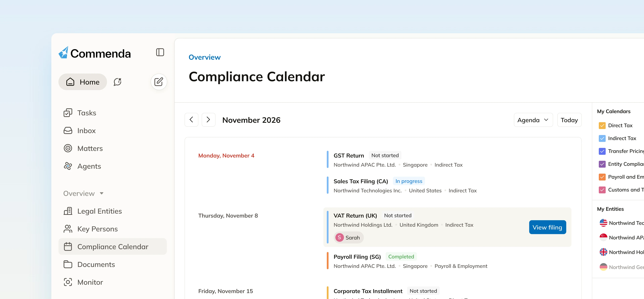
Task: Open the Home tab
Action: point(83,82)
